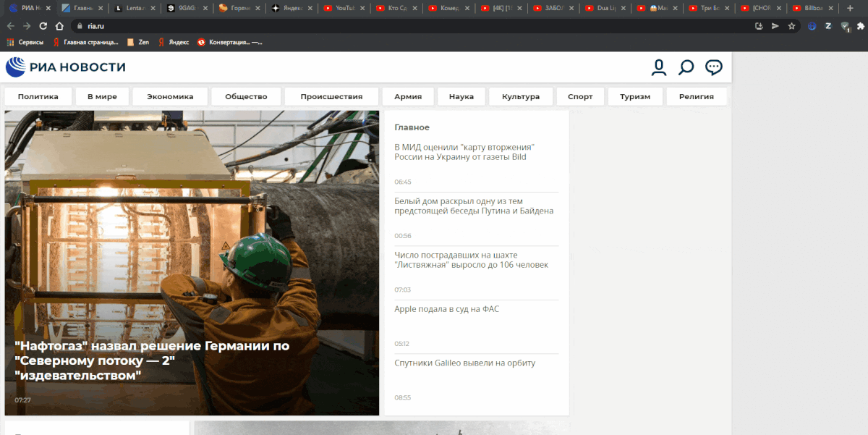This screenshot has height=435, width=868.
Task: Switch to the 9GAG tab
Action: [x=187, y=8]
